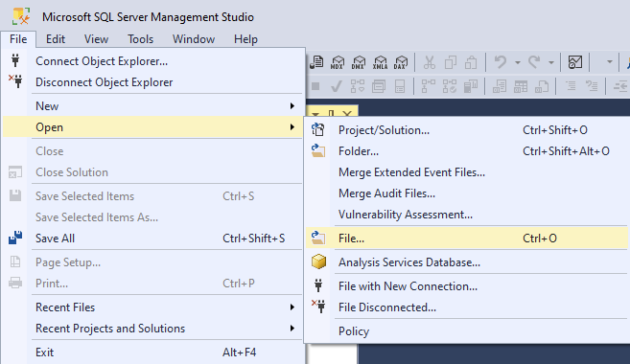Open the View menu
630x364 pixels.
[x=96, y=39]
